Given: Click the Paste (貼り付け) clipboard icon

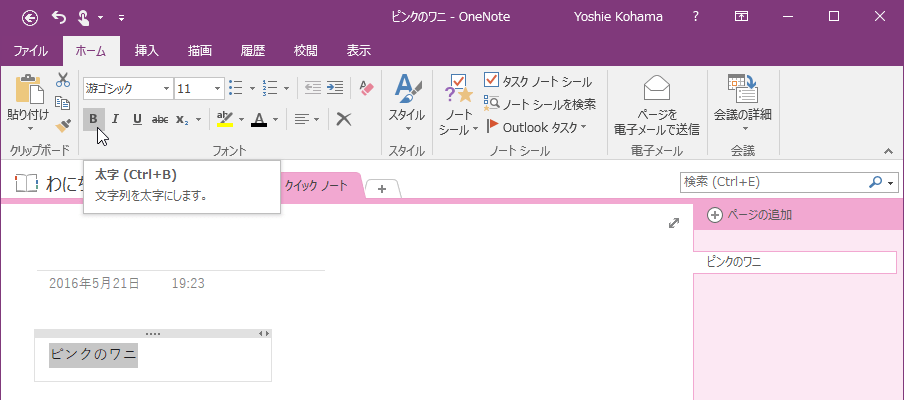Looking at the screenshot, I should pyautogui.click(x=29, y=89).
